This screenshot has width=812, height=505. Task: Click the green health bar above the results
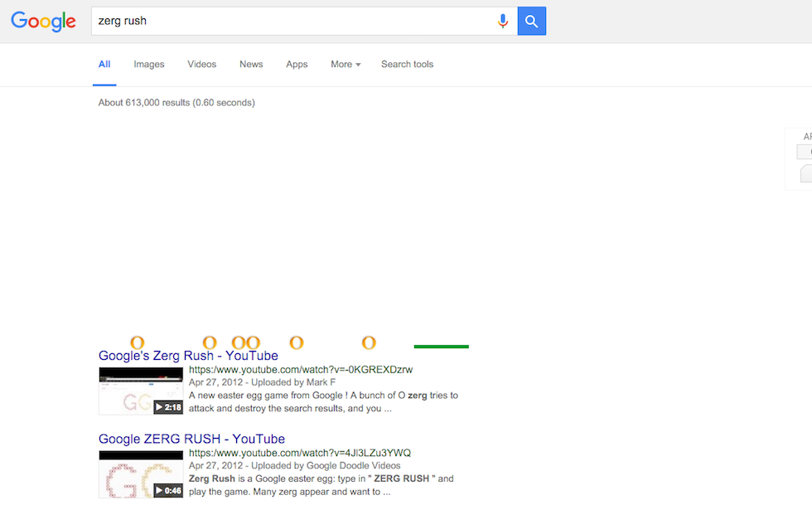[x=441, y=347]
